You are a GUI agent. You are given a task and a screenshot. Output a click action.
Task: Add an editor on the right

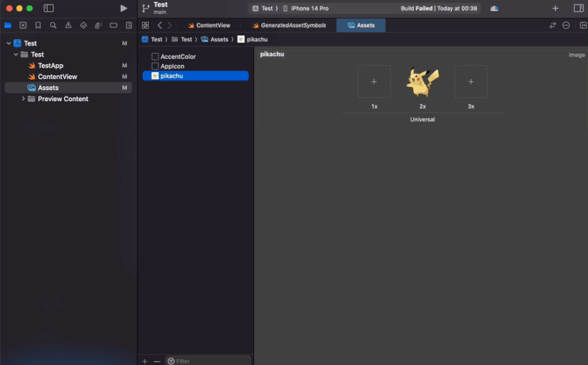583,26
